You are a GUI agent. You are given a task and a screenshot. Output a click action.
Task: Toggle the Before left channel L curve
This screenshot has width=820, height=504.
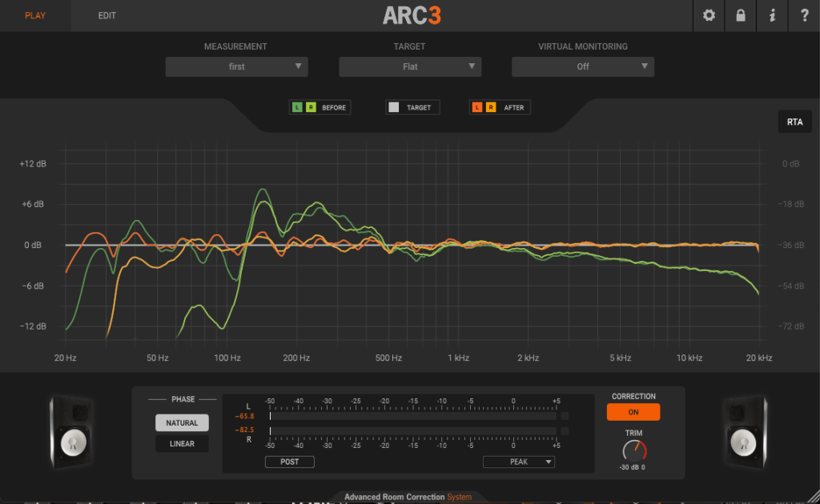pyautogui.click(x=298, y=107)
